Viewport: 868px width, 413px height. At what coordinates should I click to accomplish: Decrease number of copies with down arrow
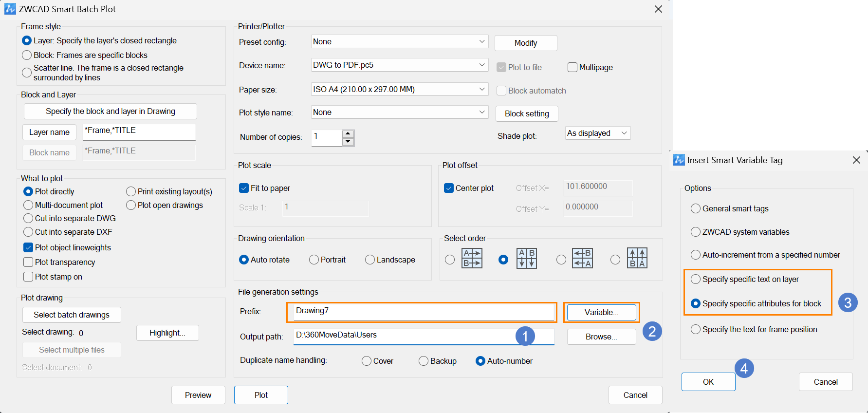[x=348, y=142]
